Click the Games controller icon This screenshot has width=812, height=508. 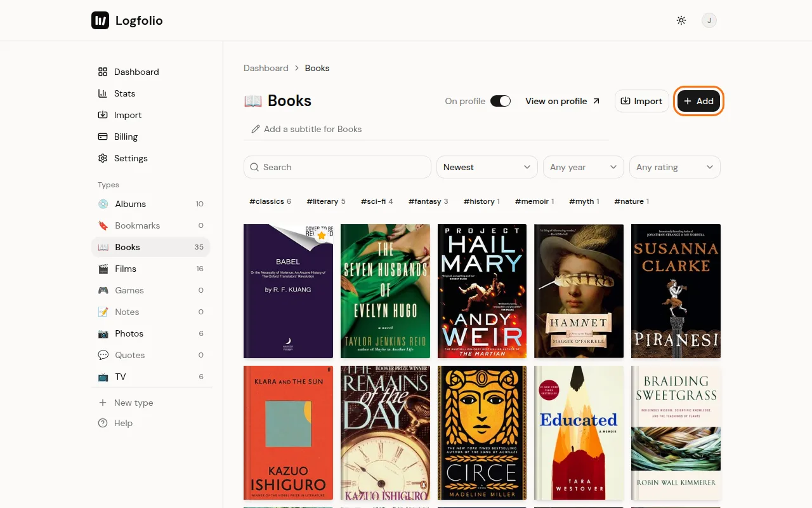(103, 290)
